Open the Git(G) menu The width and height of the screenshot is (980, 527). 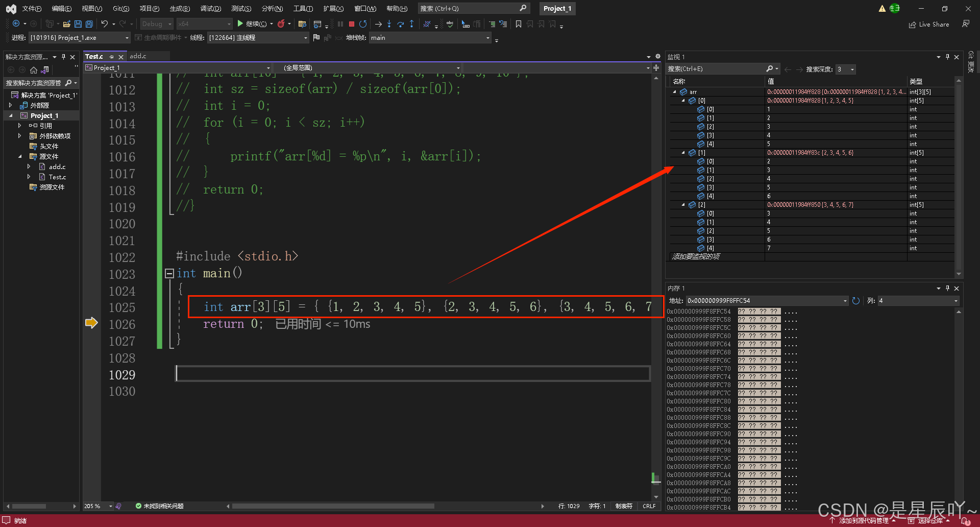pos(121,9)
